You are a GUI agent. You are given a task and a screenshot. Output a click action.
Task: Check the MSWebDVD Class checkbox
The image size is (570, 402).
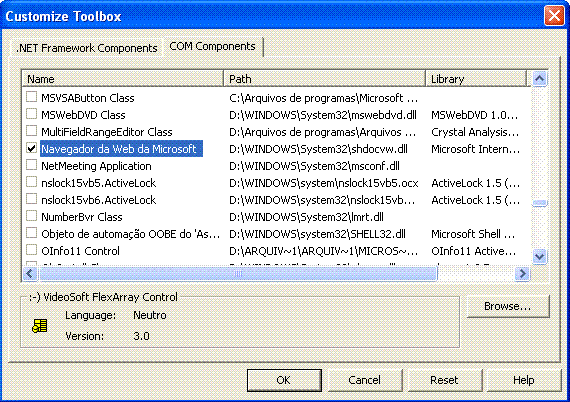coord(32,114)
